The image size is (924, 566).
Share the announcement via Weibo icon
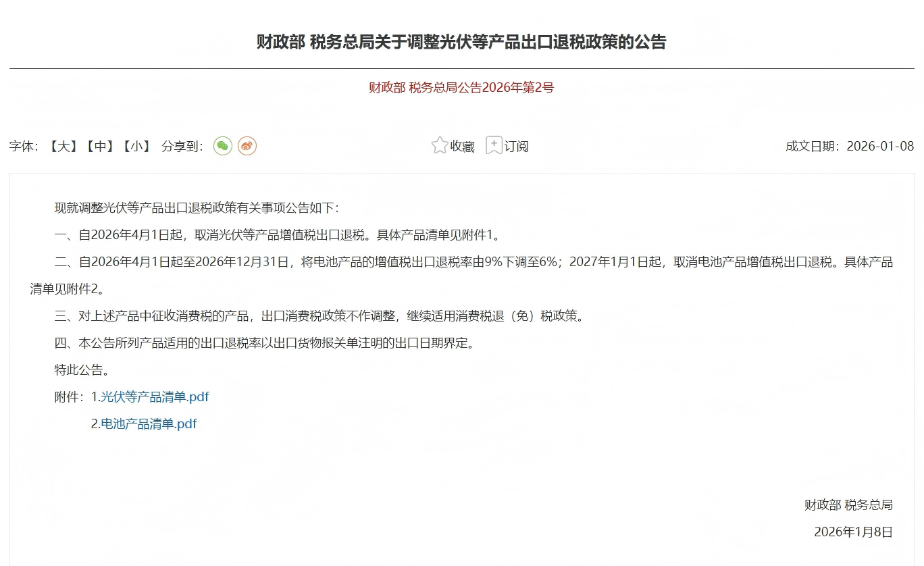point(247,146)
